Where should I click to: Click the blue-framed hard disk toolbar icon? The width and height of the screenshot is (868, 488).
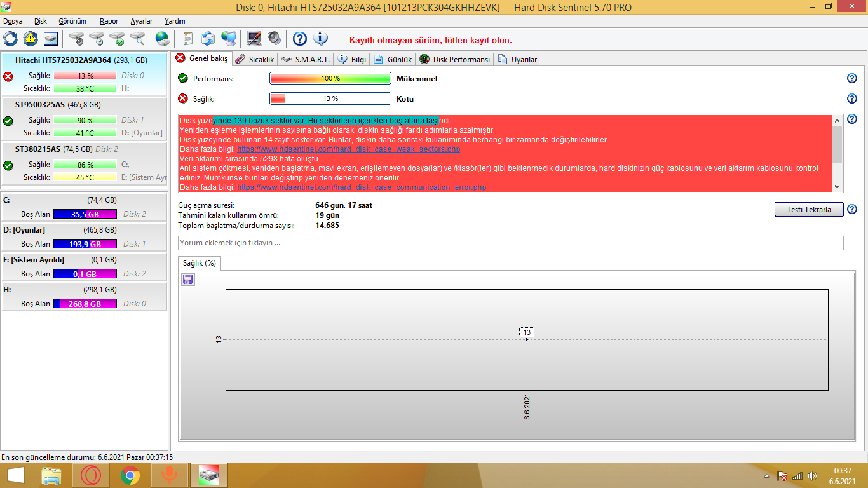51,39
